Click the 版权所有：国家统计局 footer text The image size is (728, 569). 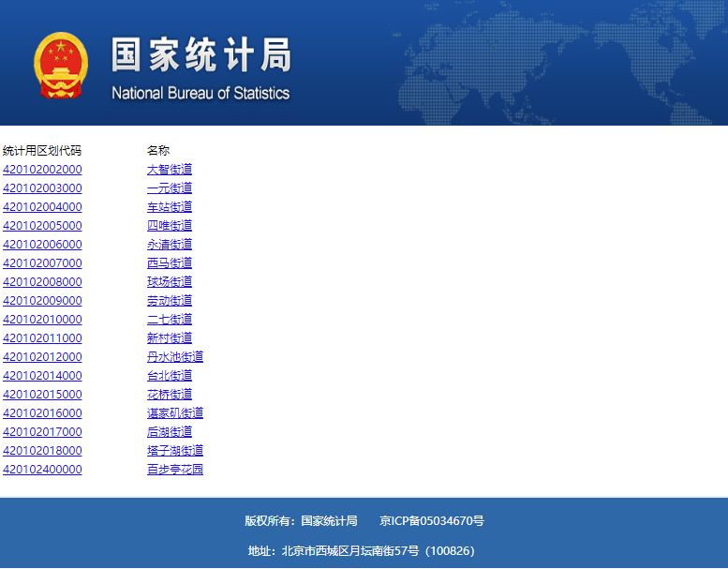tap(302, 520)
